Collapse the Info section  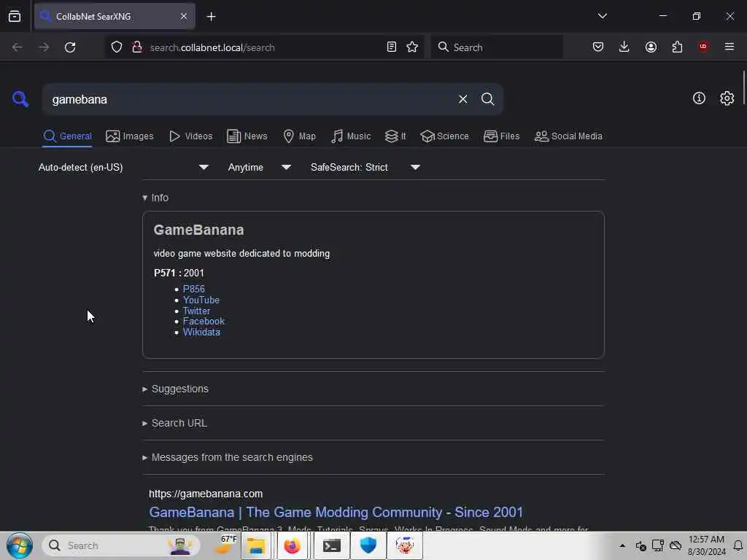click(155, 198)
